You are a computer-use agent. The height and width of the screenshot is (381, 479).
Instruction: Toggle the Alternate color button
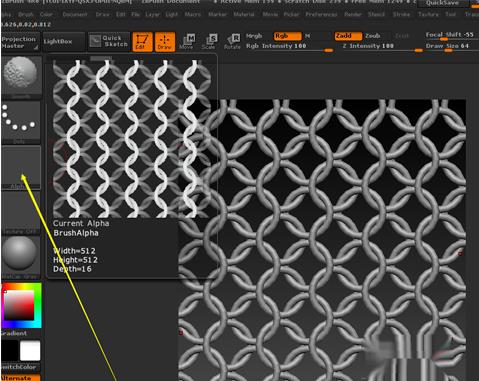tap(20, 378)
